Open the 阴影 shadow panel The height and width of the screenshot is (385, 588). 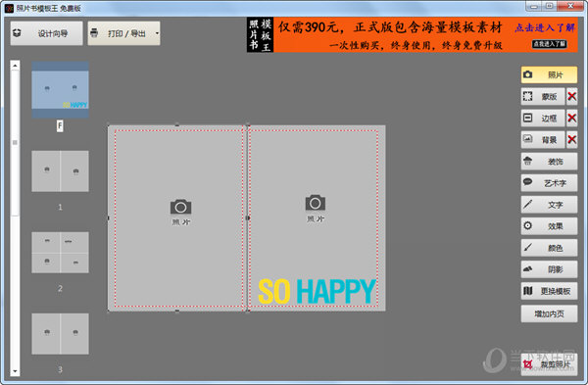point(549,269)
